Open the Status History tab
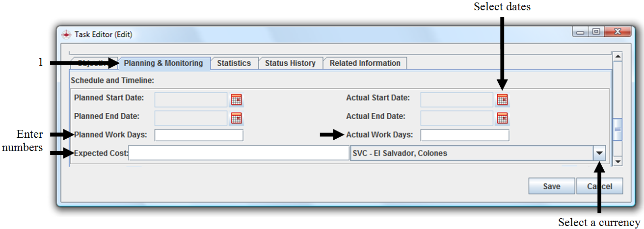Viewport: 644px width, 229px height. click(x=290, y=63)
